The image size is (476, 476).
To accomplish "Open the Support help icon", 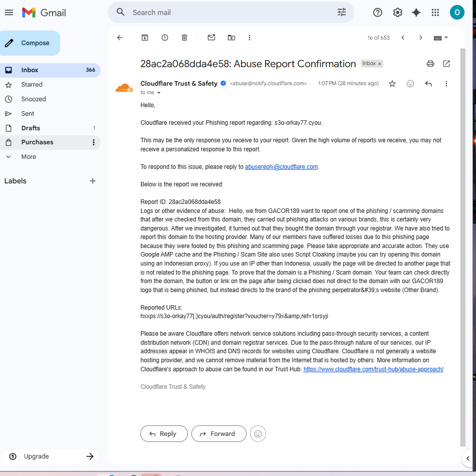I will [x=377, y=13].
